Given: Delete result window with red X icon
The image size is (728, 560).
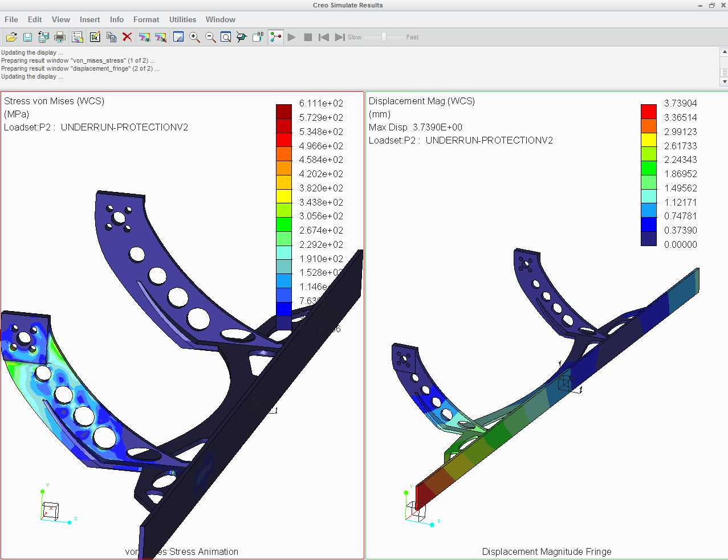Looking at the screenshot, I should point(127,37).
